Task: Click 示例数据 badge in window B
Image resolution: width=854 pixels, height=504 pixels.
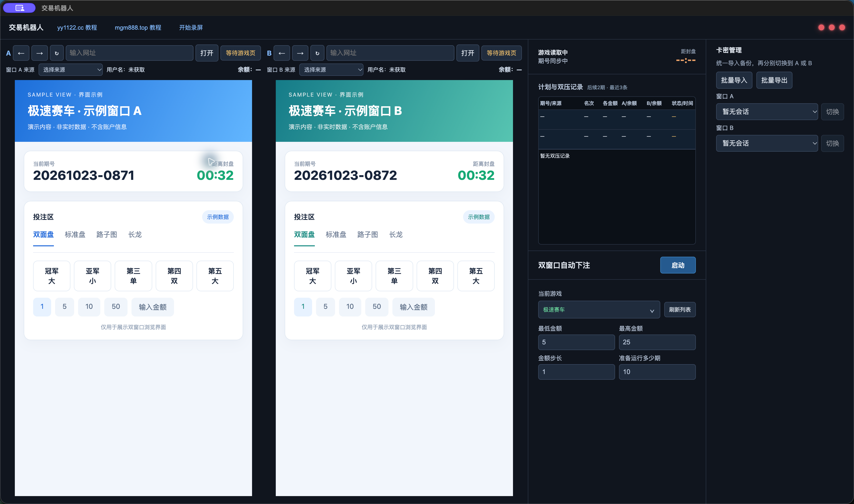Action: click(479, 217)
